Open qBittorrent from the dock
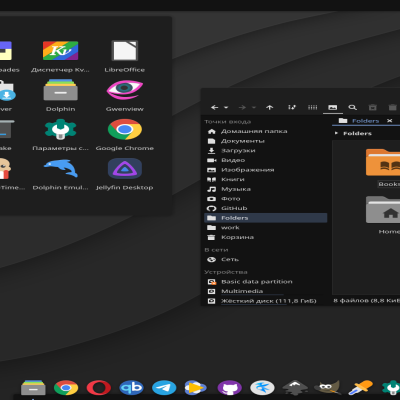The height and width of the screenshot is (400, 400). point(131,388)
